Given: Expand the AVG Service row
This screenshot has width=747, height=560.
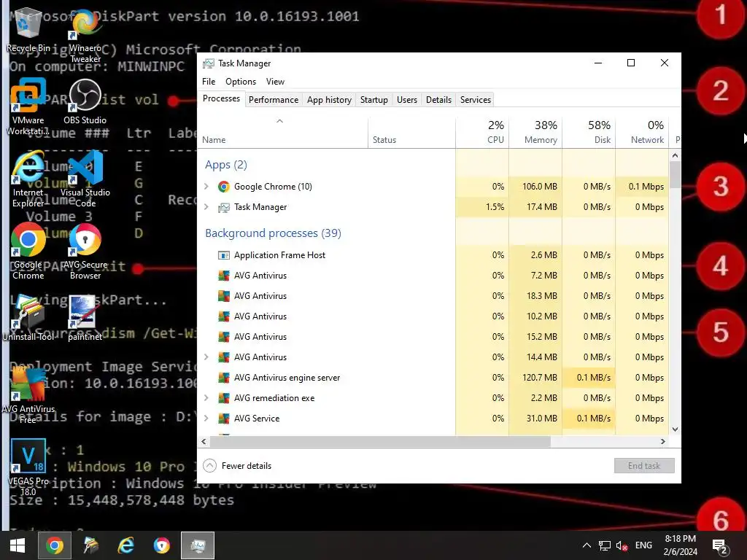Looking at the screenshot, I should click(206, 419).
